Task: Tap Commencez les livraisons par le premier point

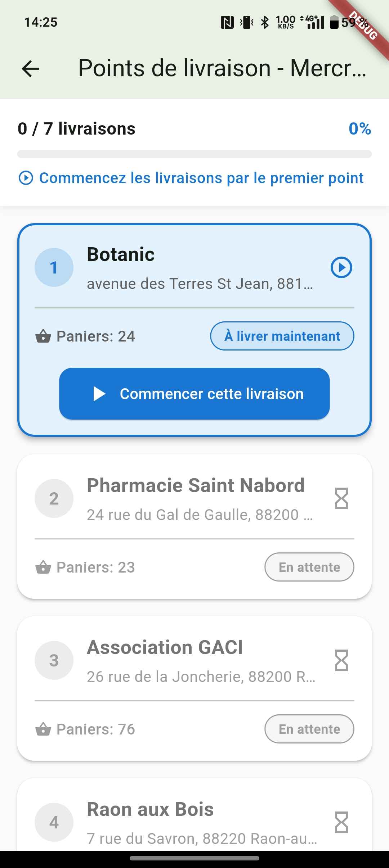Action: click(201, 178)
